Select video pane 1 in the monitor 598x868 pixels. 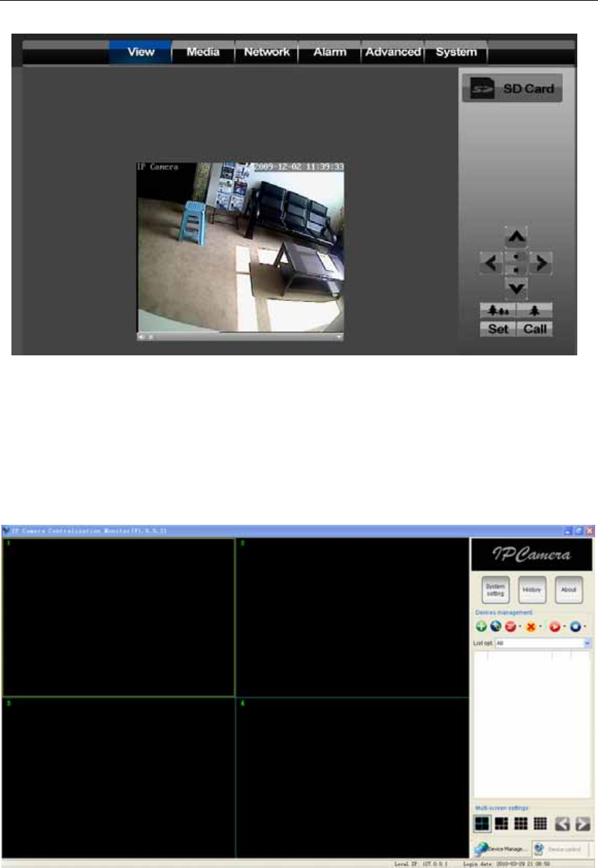(119, 616)
